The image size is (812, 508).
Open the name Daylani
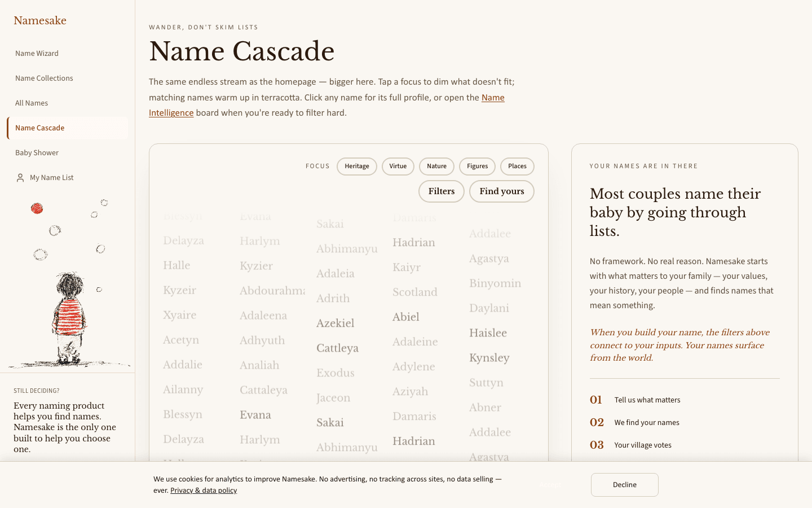489,308
